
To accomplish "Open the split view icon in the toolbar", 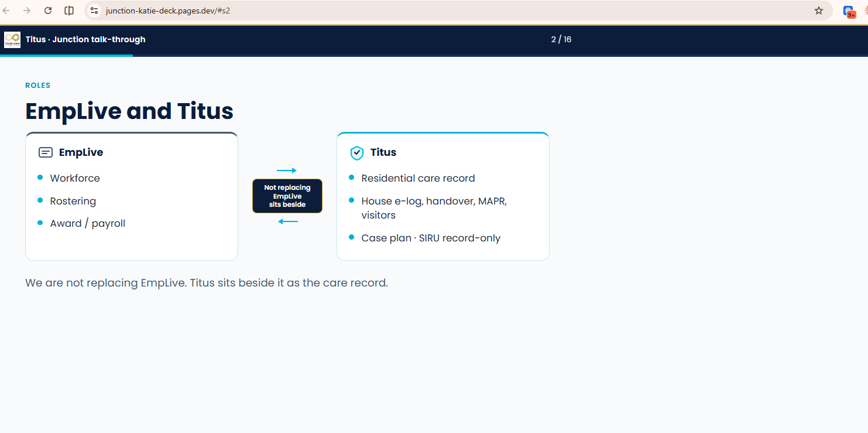I will pyautogui.click(x=69, y=11).
